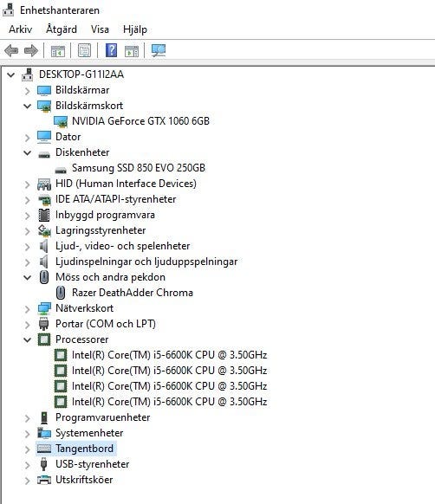Expand the USB-styrenheter node
435x504 pixels.
tap(28, 465)
